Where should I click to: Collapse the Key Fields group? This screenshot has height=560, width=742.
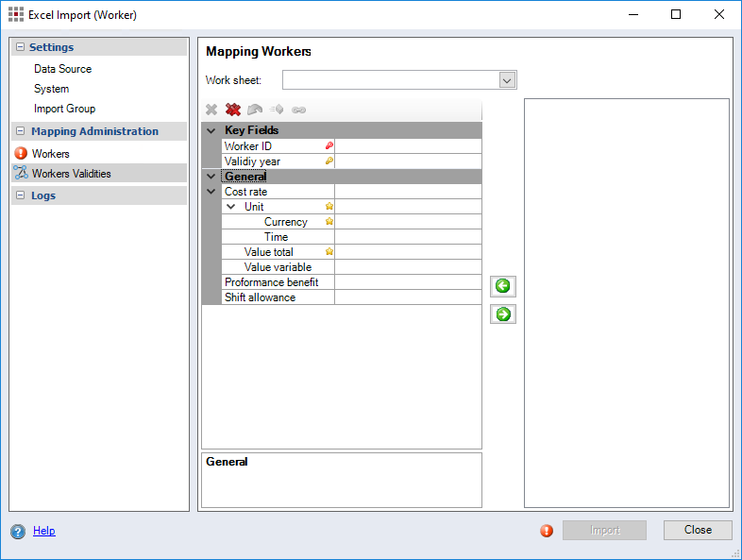[211, 131]
